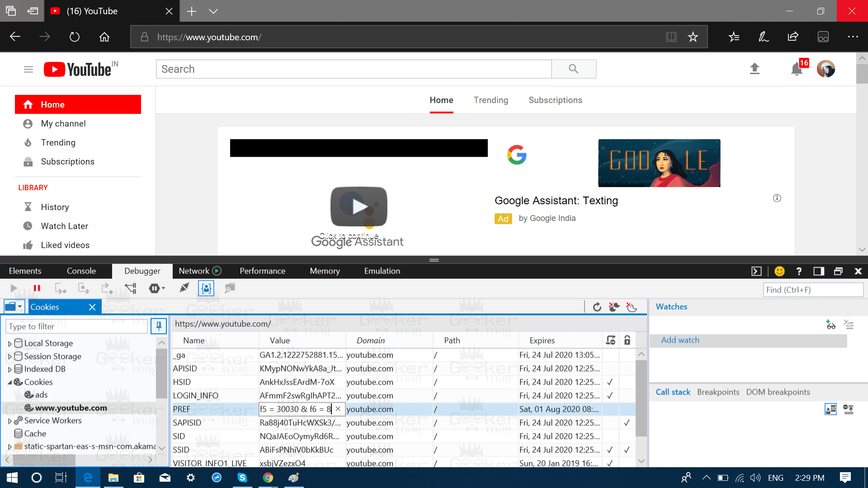Open Subscriptions in the top YouTube nav
Viewport: 868px width, 488px height.
click(555, 100)
